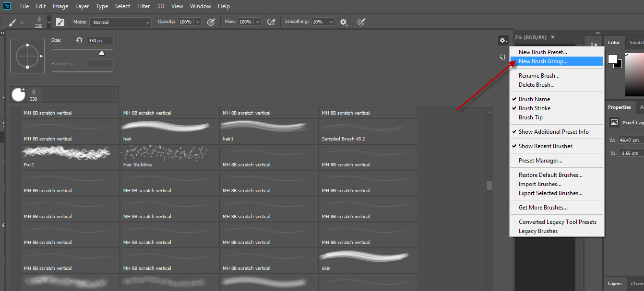
Task: Open the brush picker gear menu
Action: (502, 40)
